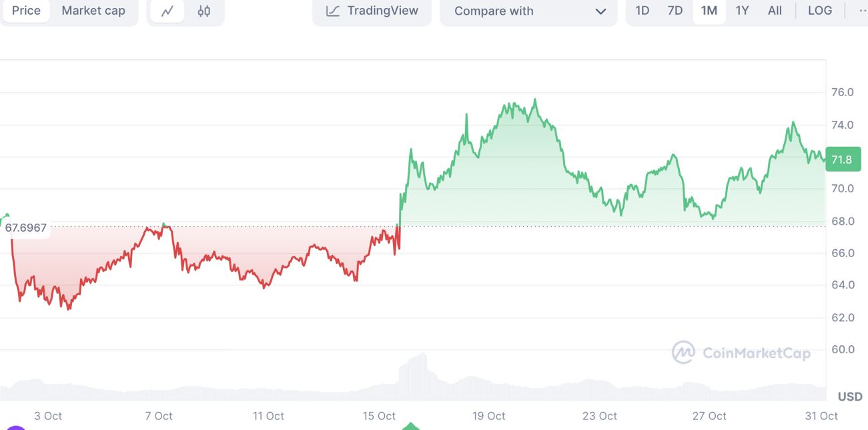Click the green marker below the chart
Viewport: 868px width, 430px height.
coord(411,426)
